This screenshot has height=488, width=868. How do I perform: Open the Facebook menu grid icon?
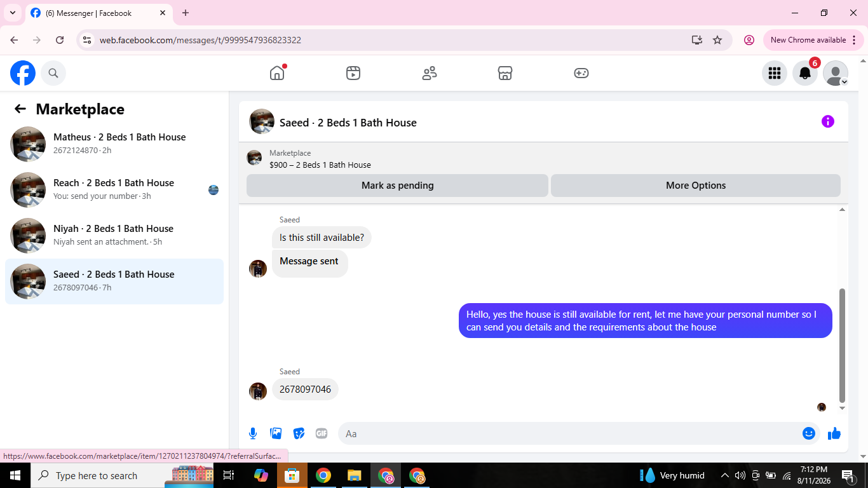point(774,73)
